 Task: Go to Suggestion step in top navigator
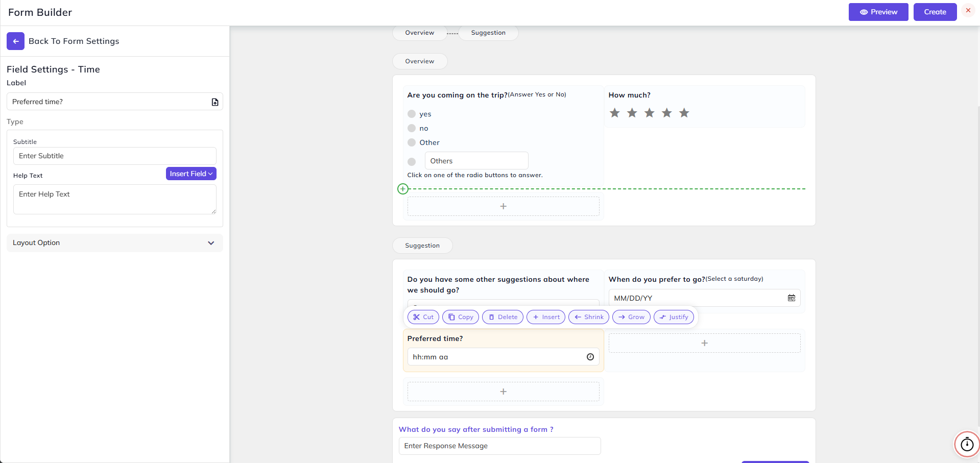(488, 33)
